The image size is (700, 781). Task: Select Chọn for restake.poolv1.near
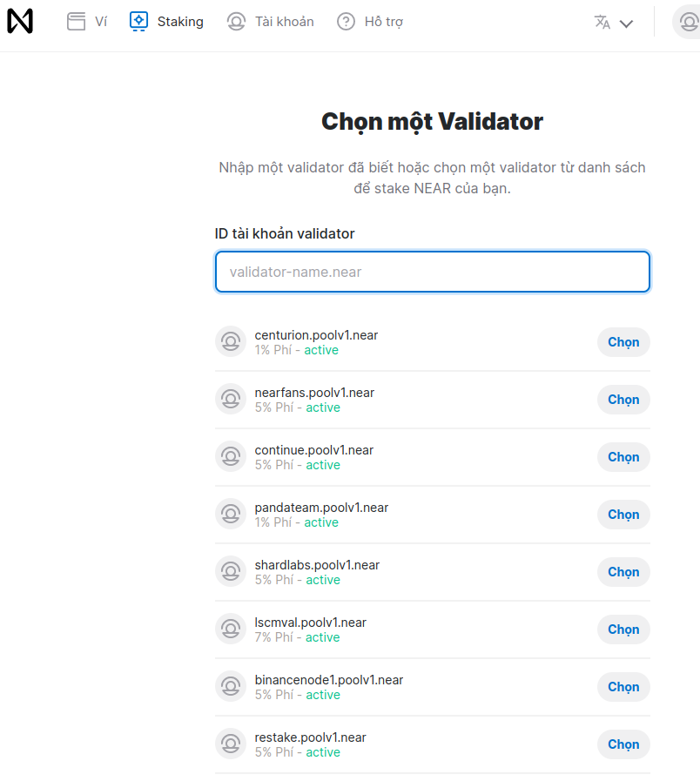(623, 744)
